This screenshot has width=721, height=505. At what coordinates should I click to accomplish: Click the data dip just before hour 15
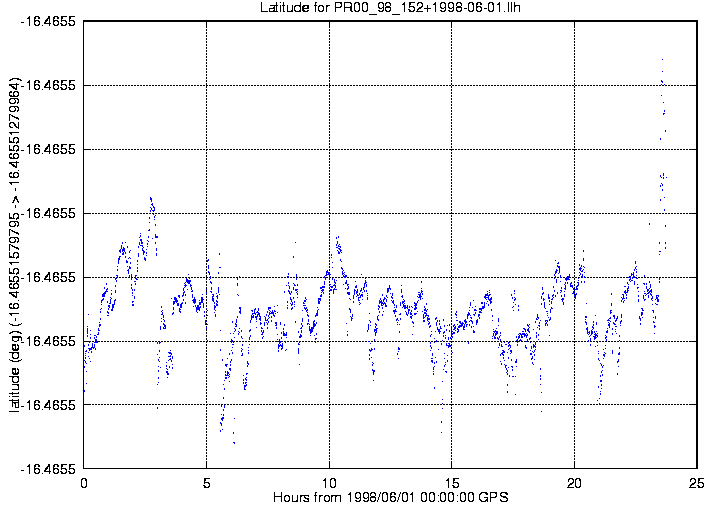tap(441, 432)
